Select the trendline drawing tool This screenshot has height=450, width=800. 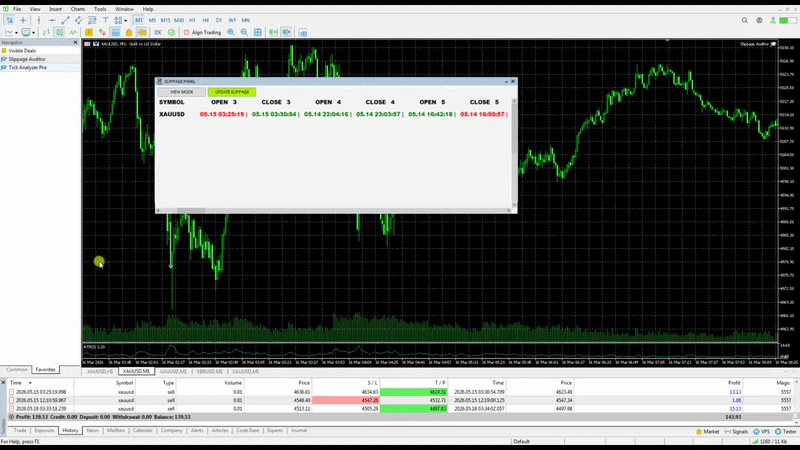pos(65,20)
